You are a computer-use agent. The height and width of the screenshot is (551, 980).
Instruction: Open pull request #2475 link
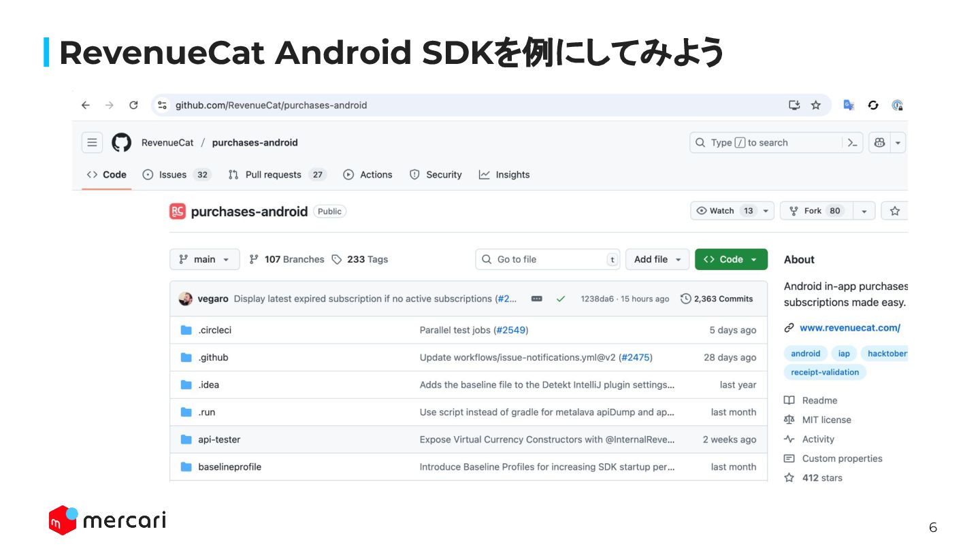[636, 357]
